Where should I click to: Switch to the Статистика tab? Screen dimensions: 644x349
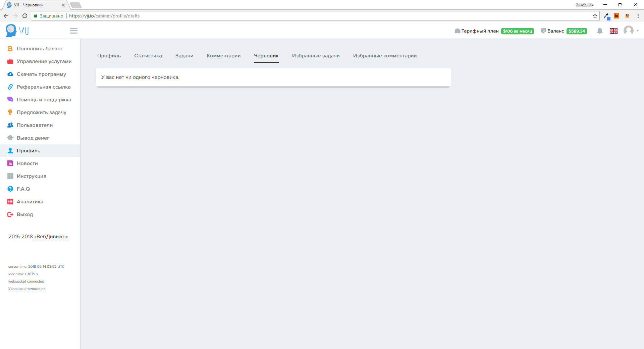click(148, 56)
